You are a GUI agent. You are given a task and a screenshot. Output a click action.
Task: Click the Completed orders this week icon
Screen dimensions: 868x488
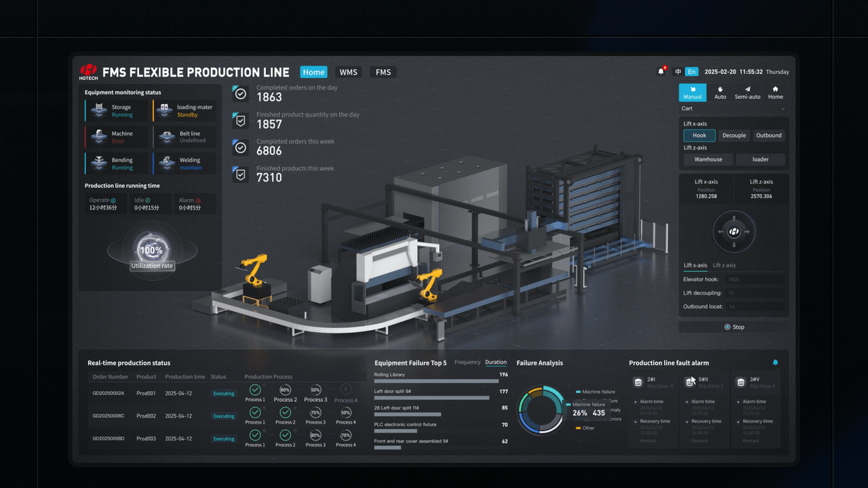point(240,147)
